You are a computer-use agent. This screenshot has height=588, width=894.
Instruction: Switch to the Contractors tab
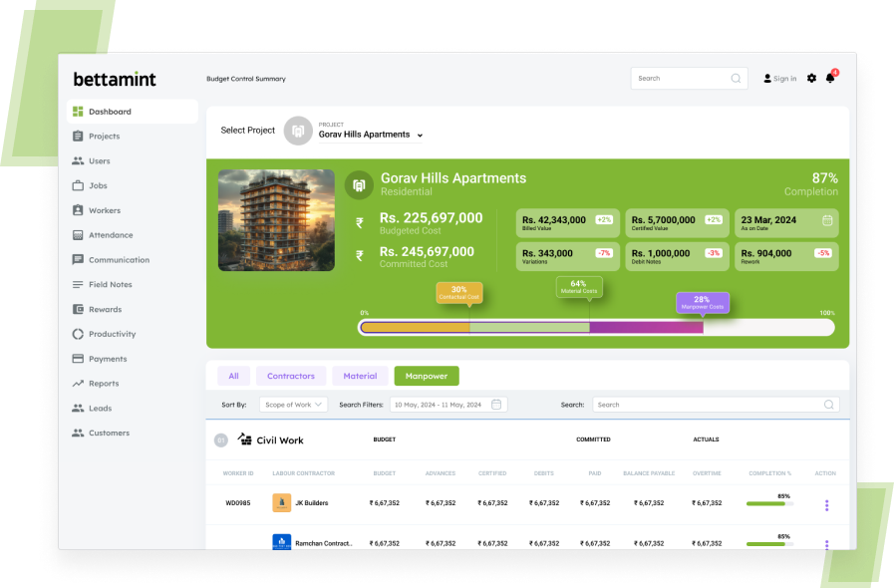pos(291,376)
